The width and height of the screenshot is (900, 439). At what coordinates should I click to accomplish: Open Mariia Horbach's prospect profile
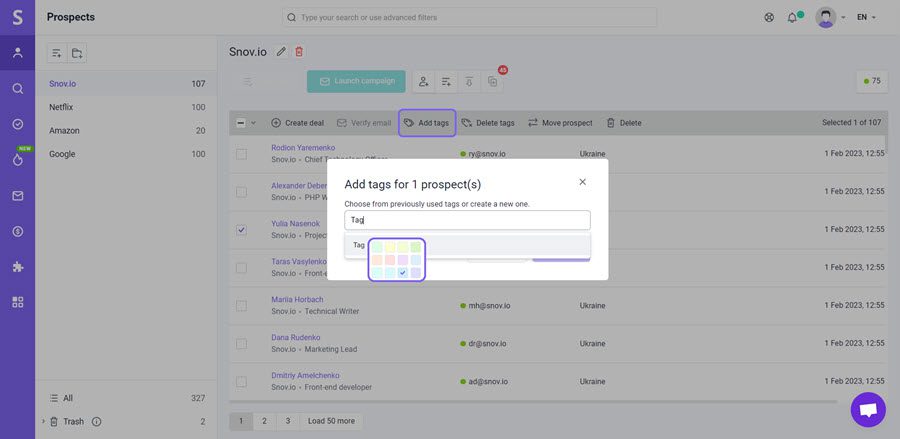point(297,300)
